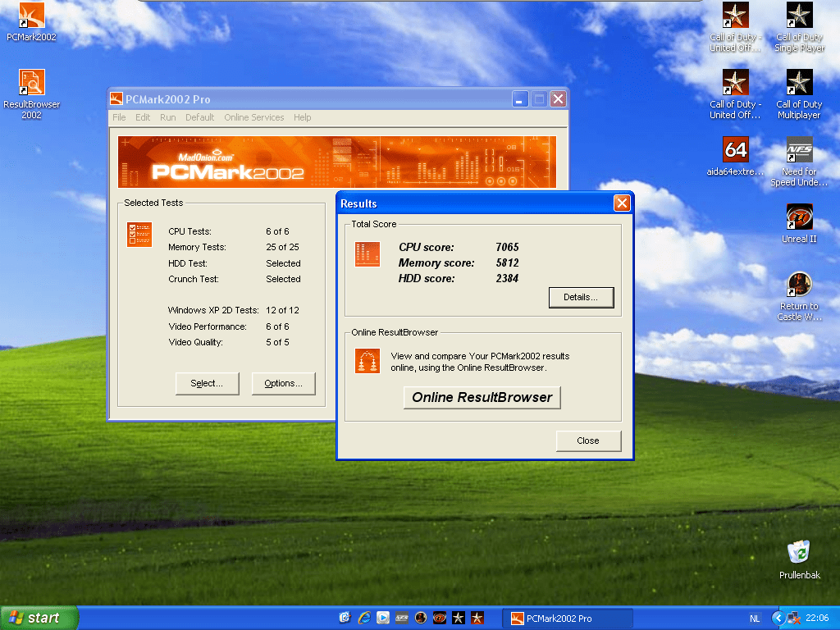
Task: Click the CPU score value 7065
Action: pyautogui.click(x=507, y=247)
